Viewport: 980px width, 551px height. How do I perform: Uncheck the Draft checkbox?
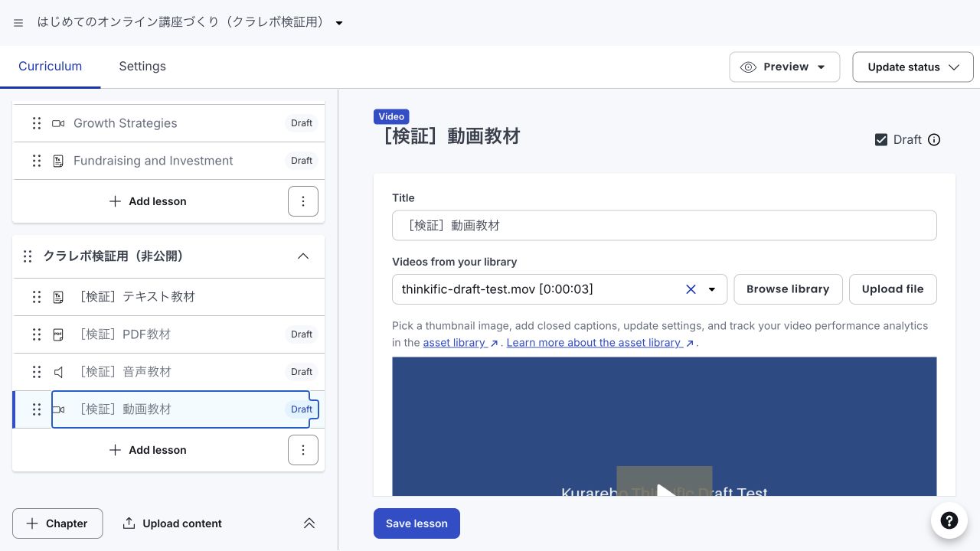pos(881,140)
